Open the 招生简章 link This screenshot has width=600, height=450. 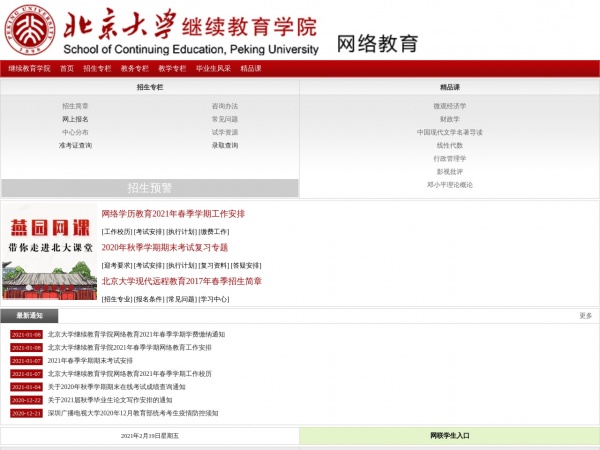(75, 106)
